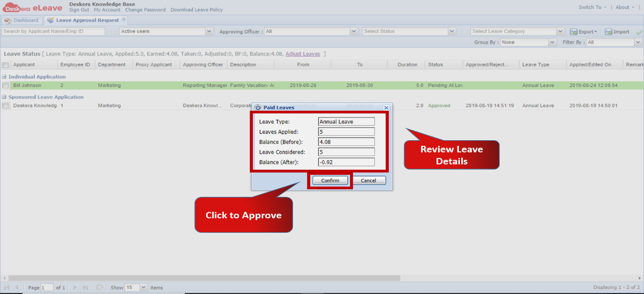This screenshot has width=644, height=294.
Task: Click the Paid Leaves dialog power icon
Action: 258,108
